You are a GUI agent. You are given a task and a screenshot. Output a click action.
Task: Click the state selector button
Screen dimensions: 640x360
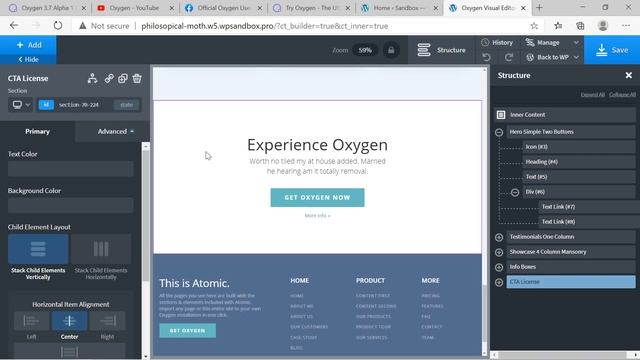point(127,105)
